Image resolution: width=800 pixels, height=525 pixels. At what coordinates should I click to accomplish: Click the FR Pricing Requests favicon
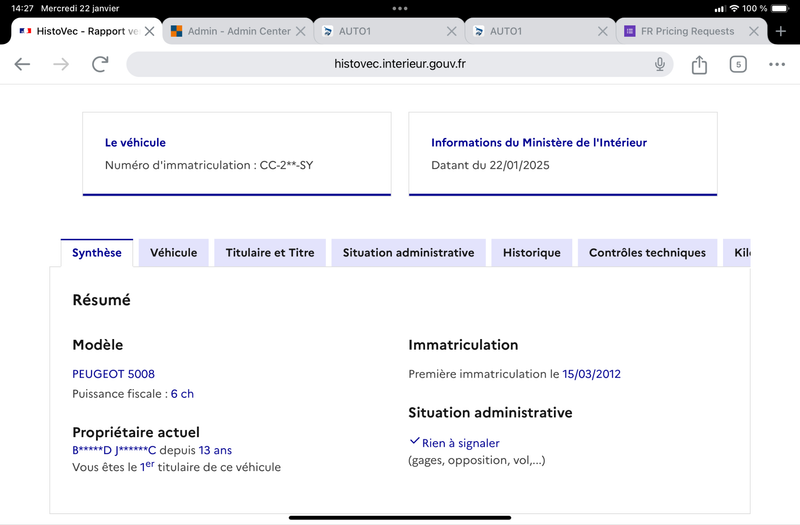630,31
